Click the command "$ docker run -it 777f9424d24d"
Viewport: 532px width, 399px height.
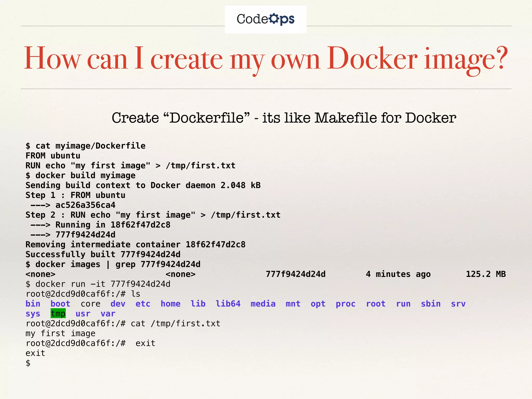[x=98, y=284]
